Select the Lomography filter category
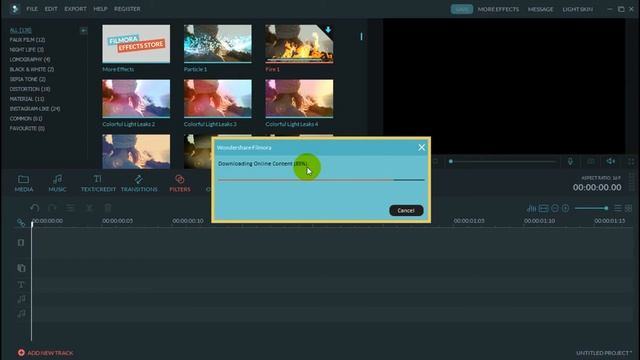This screenshot has width=640, height=360. coord(30,60)
